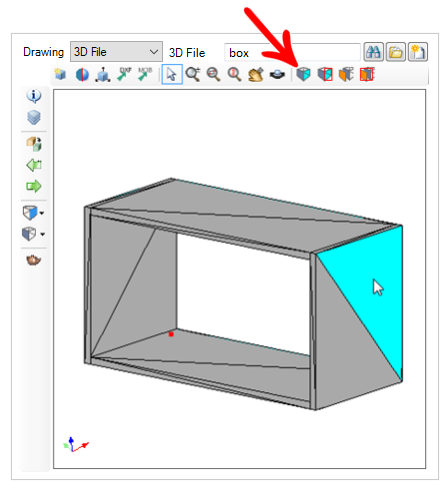Open the Drawing type dropdown
Screen dimensions: 446x489
tap(116, 52)
